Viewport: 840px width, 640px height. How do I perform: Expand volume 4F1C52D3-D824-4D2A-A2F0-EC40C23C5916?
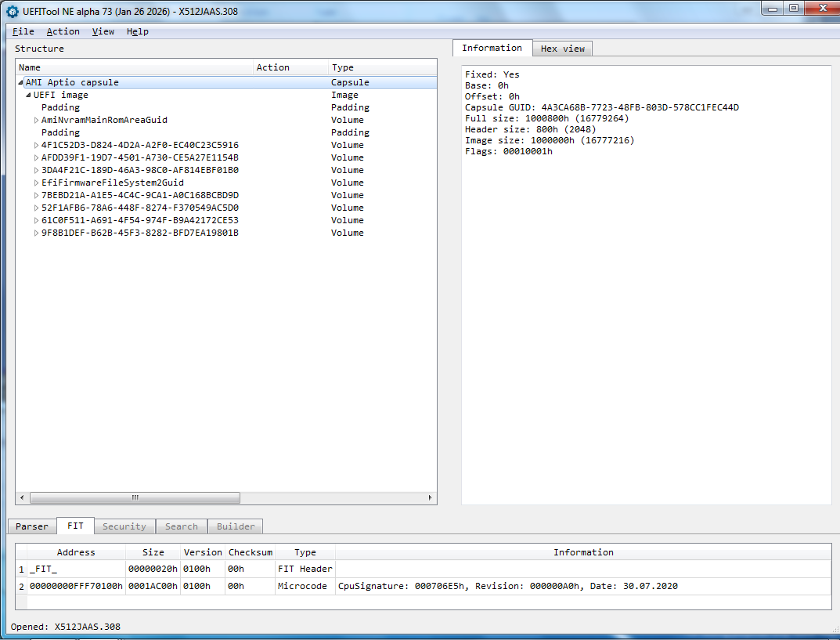coord(36,145)
